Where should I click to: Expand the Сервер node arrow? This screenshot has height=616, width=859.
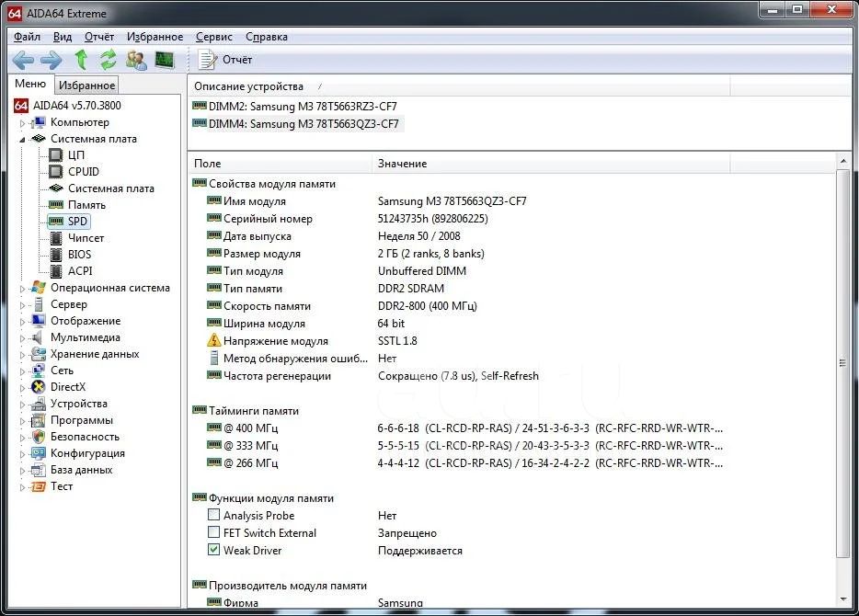pyautogui.click(x=22, y=305)
